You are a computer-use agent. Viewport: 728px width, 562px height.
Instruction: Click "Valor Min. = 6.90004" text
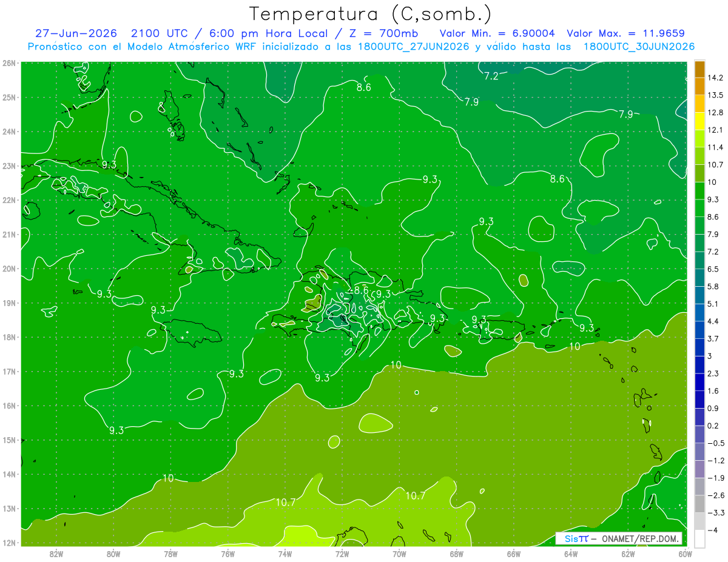click(497, 33)
